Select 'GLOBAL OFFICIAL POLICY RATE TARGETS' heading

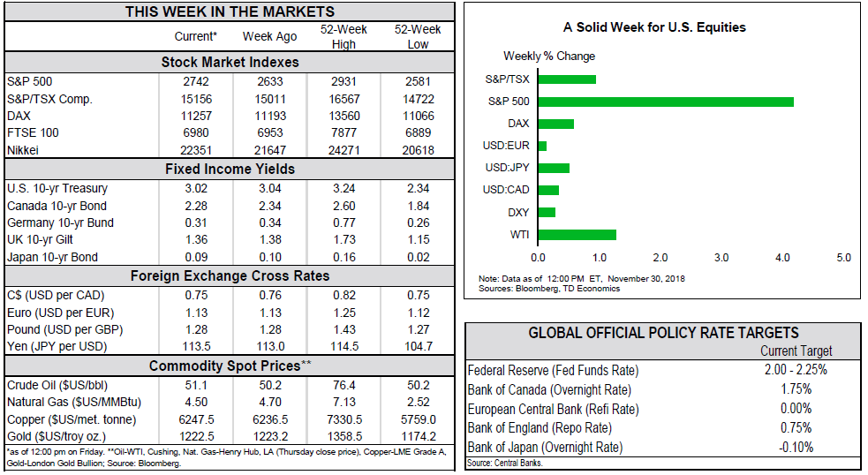663,333
